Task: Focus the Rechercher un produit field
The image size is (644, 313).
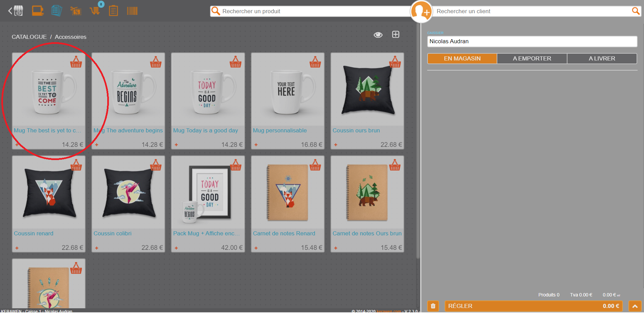Action: pyautogui.click(x=310, y=11)
